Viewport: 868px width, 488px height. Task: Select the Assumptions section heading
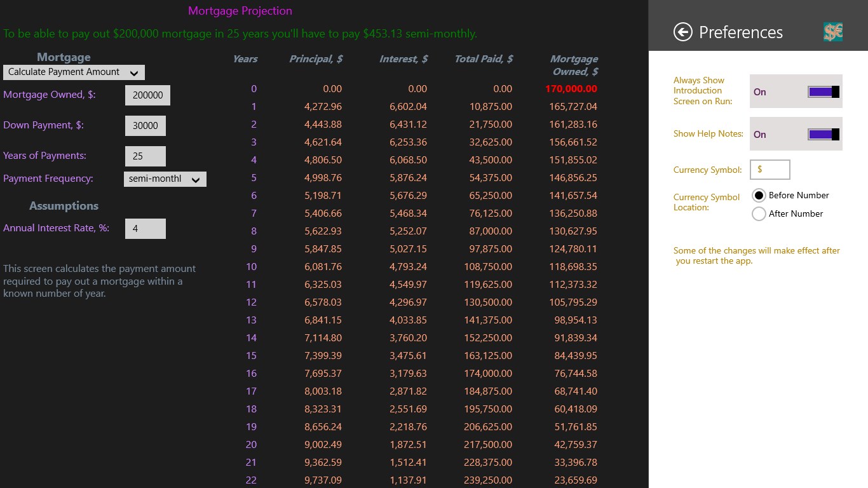[64, 206]
